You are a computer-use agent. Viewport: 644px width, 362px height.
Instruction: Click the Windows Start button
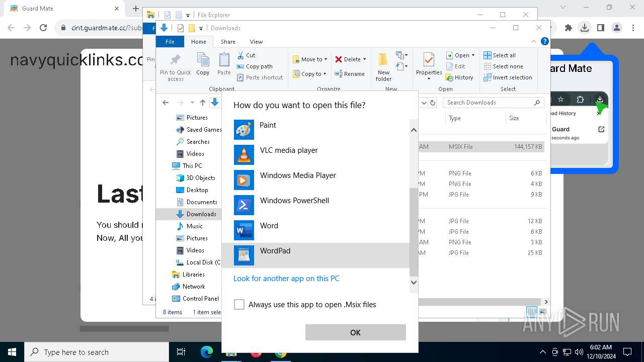click(x=12, y=352)
